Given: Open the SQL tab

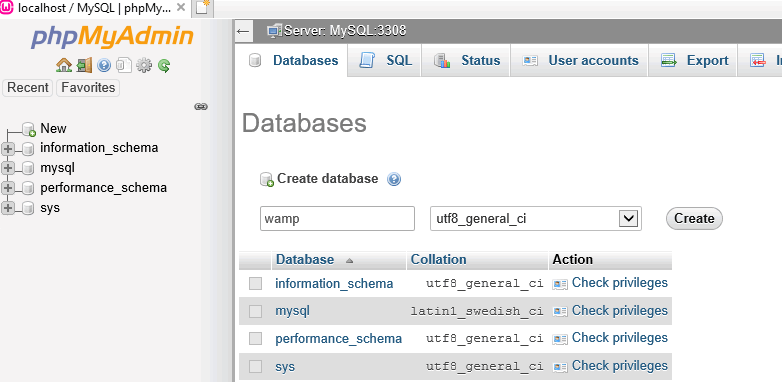Looking at the screenshot, I should click(x=385, y=61).
